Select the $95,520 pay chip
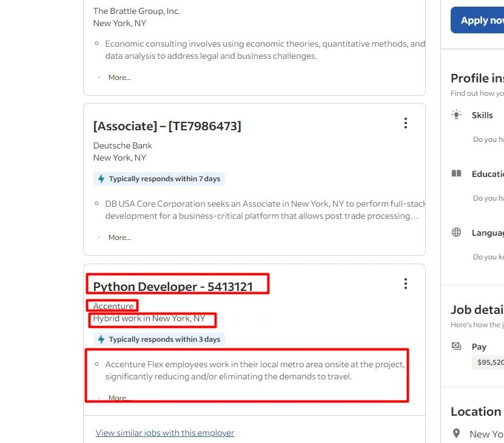This screenshot has height=443, width=504. (489, 362)
